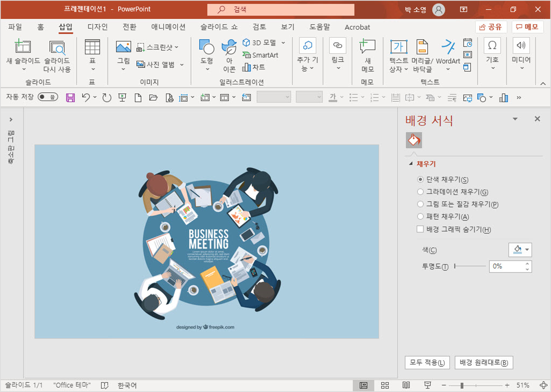Switch to the 전환 tab
This screenshot has height=392, width=551.
click(130, 27)
